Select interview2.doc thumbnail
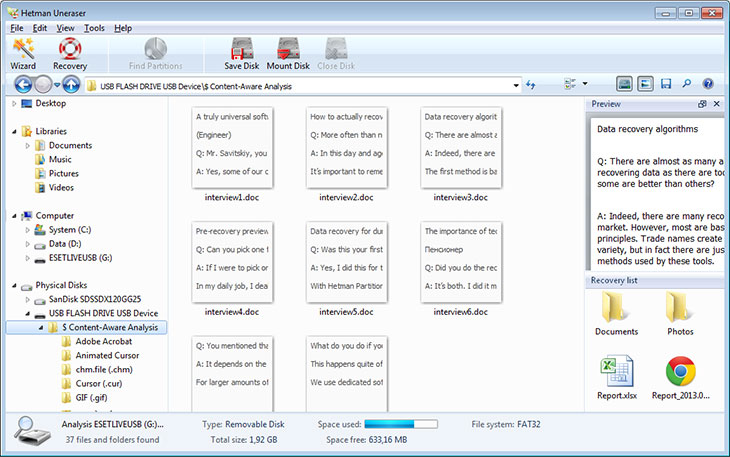Viewport: 730px width, 457px height. pyautogui.click(x=346, y=148)
